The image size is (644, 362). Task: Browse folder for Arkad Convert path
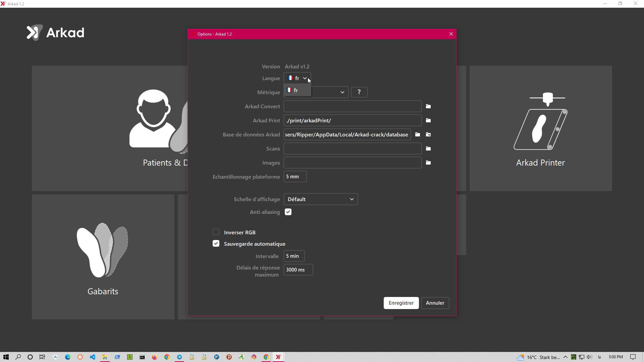tap(428, 106)
